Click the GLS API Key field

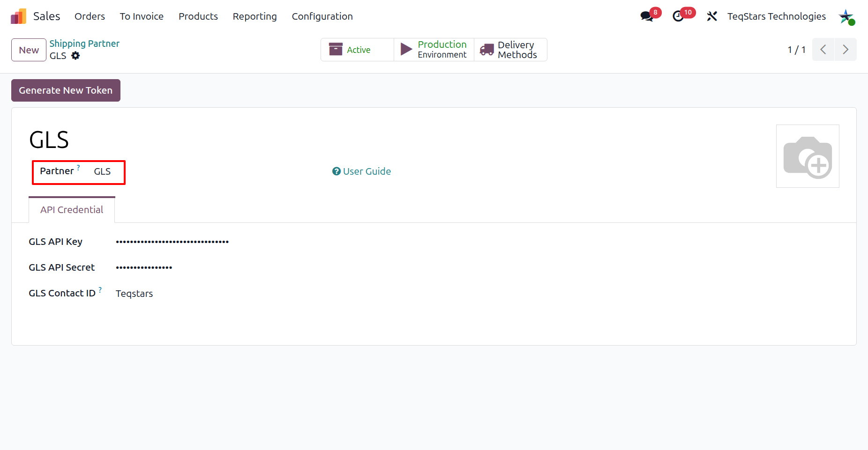click(x=172, y=242)
